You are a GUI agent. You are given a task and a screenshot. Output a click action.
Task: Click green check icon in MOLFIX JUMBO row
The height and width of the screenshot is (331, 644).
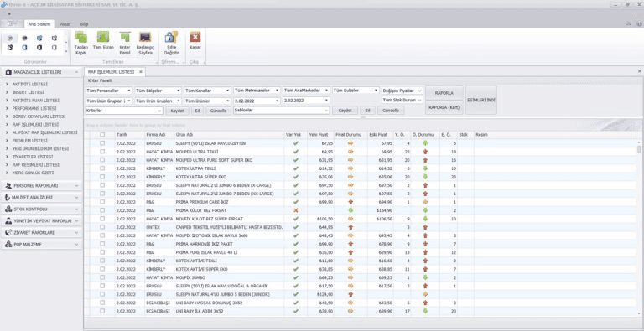(296, 277)
